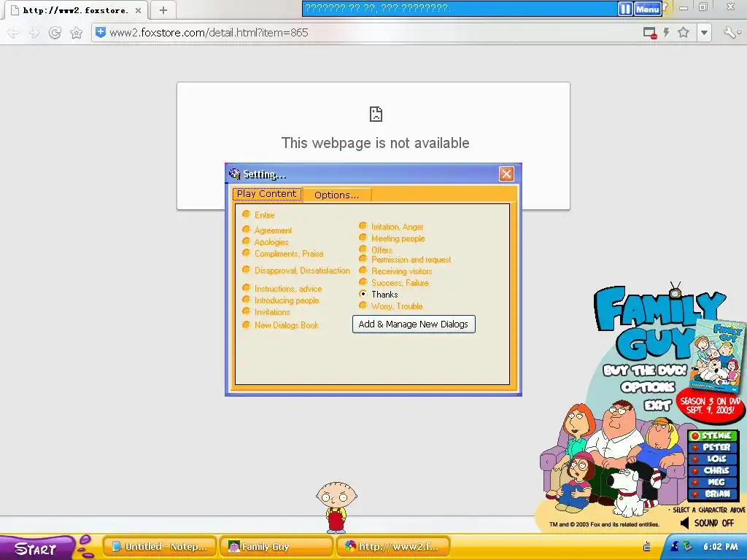Open the Start menu
This screenshot has width=747, height=560.
pyautogui.click(x=37, y=548)
